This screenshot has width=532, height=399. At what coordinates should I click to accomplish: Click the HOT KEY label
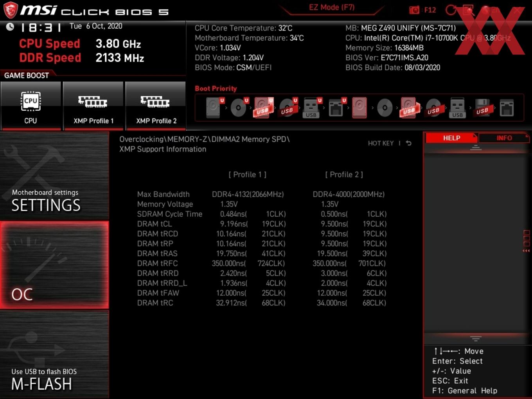point(381,143)
